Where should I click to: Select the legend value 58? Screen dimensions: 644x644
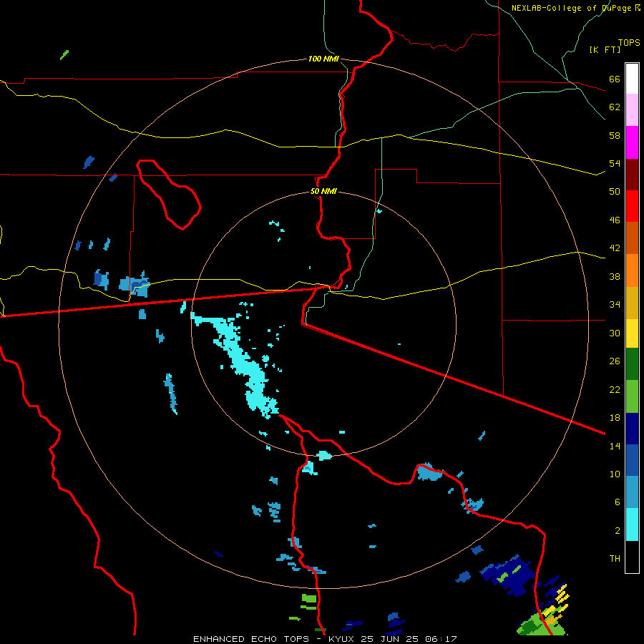tap(615, 135)
